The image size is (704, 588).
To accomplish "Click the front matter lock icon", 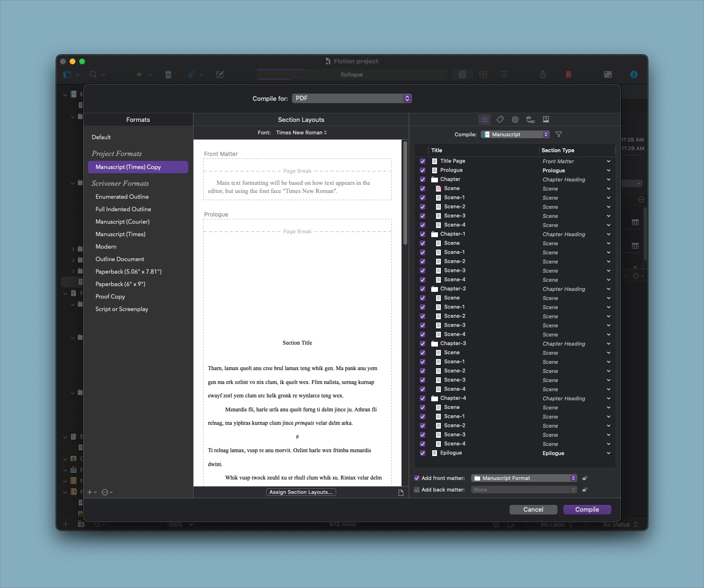I will point(584,478).
